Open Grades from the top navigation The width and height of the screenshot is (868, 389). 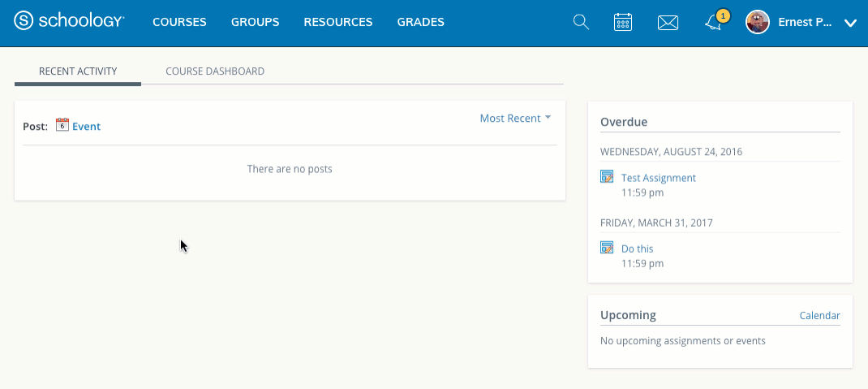point(420,22)
